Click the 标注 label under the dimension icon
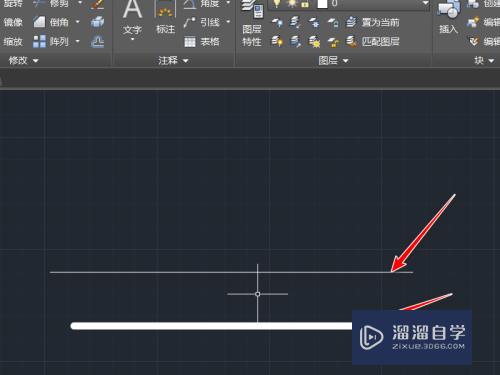 click(165, 29)
